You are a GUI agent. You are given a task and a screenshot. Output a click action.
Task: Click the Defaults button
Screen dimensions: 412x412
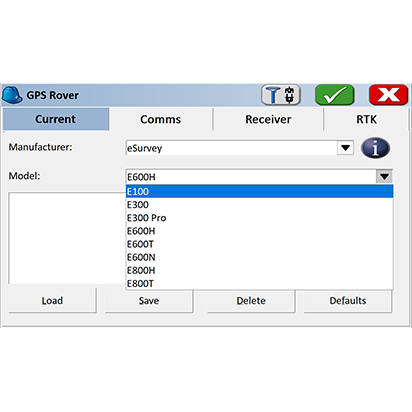pos(348,301)
